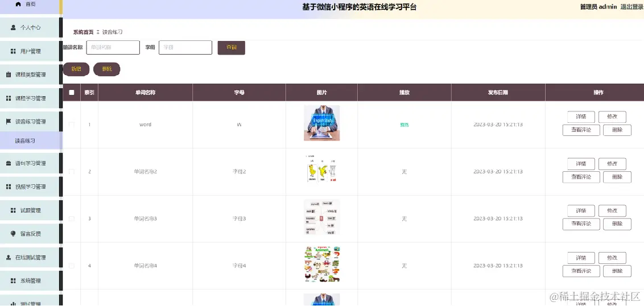This screenshot has width=644, height=306.
Task: Check the checkbox for row 1 word
Action: coord(72,125)
